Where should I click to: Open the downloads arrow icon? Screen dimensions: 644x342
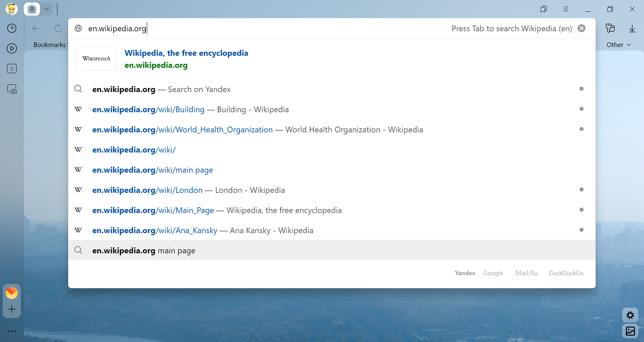[x=632, y=29]
